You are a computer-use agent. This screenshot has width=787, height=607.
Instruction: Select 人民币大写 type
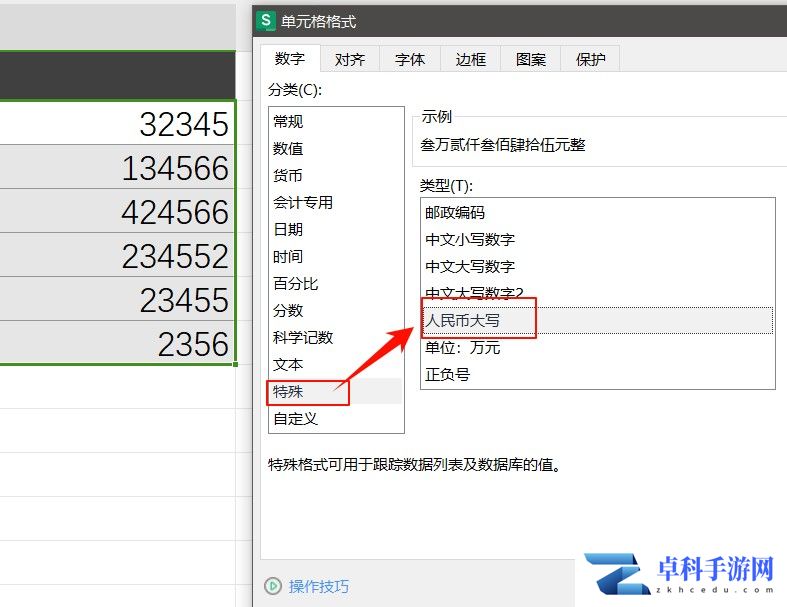[597, 320]
